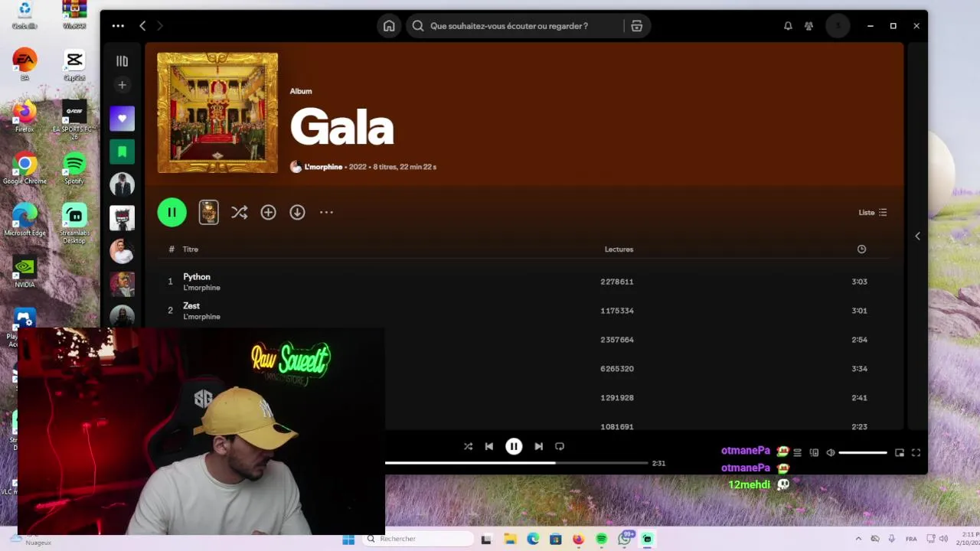Open the CapCut desktop shortcut

(74, 66)
